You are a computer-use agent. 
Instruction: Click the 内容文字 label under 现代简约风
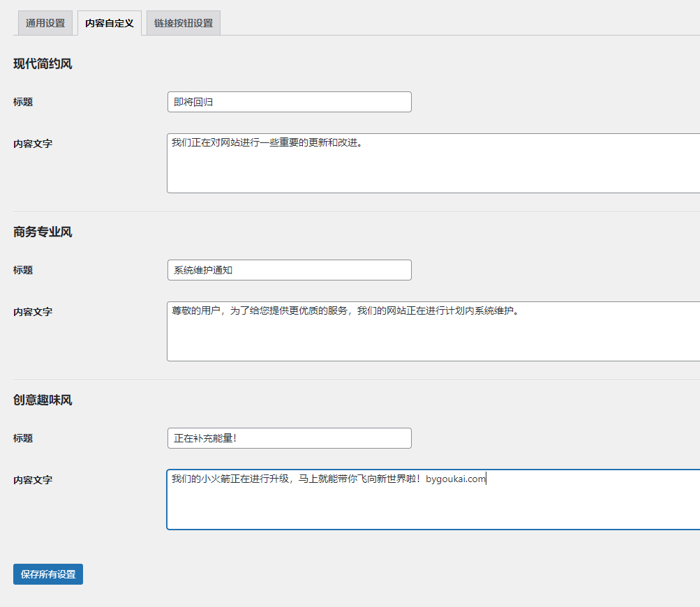tap(33, 144)
